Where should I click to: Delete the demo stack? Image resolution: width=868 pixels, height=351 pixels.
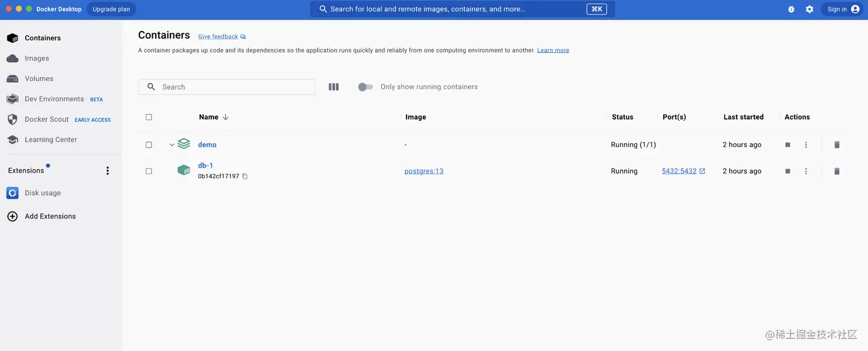click(x=837, y=145)
